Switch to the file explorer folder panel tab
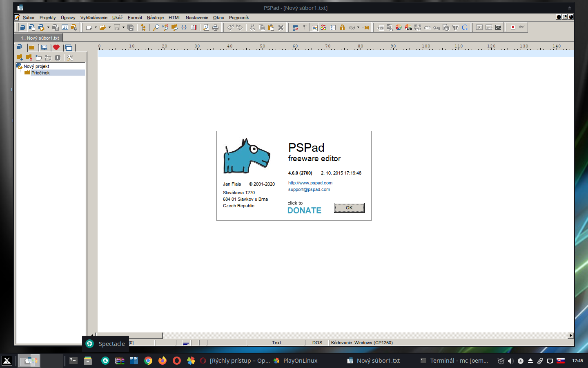Screen dimensions: 588x368 click(x=31, y=47)
